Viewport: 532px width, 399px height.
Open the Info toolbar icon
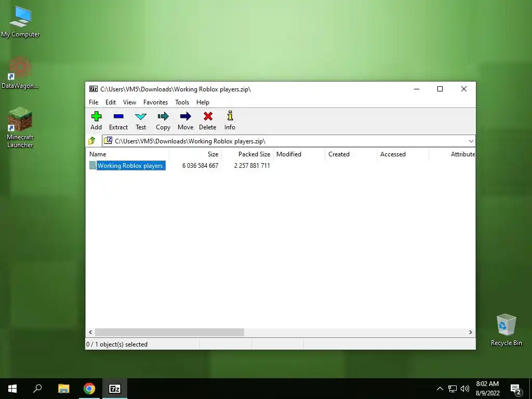[230, 121]
